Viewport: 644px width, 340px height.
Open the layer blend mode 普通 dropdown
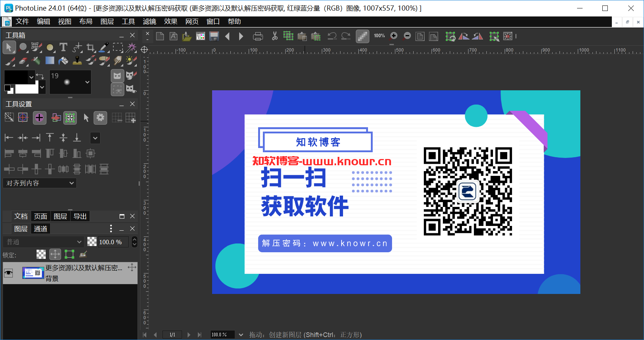coord(44,242)
